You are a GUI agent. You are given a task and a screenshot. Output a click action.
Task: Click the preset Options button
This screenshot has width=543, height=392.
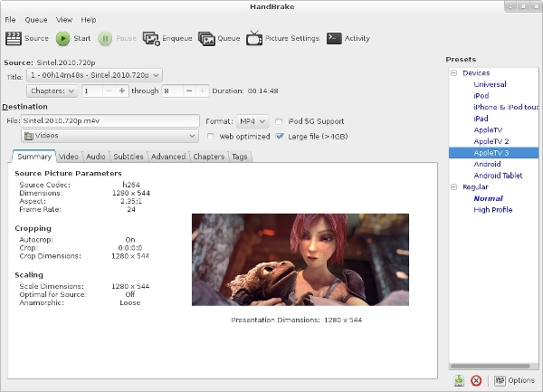514,380
